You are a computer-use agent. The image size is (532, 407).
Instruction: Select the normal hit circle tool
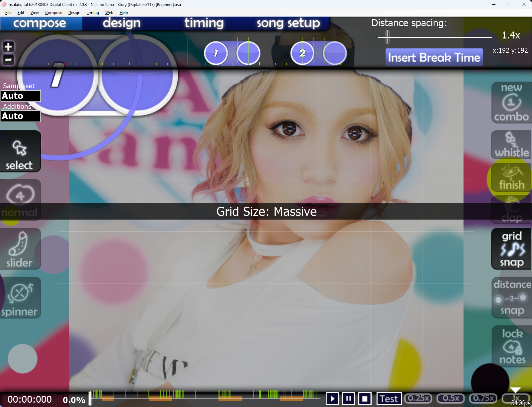pos(20,200)
